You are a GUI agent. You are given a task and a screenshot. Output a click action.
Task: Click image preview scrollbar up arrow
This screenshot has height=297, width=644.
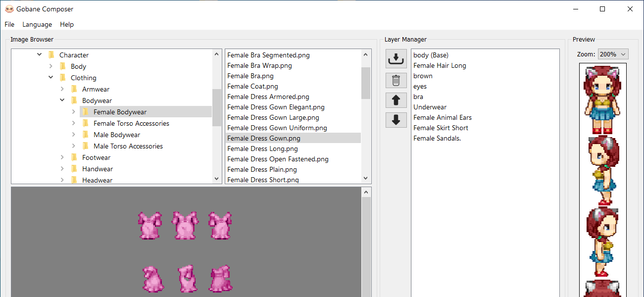[366, 192]
